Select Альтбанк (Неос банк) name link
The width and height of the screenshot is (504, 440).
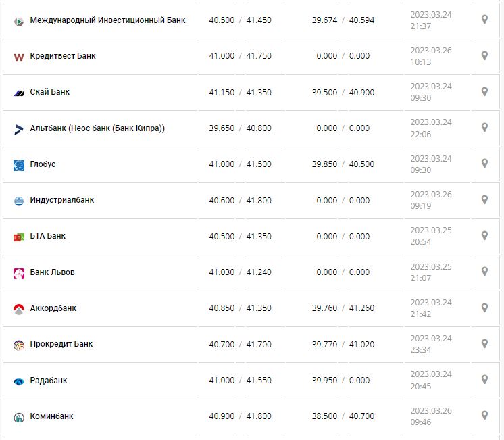pyautogui.click(x=97, y=128)
